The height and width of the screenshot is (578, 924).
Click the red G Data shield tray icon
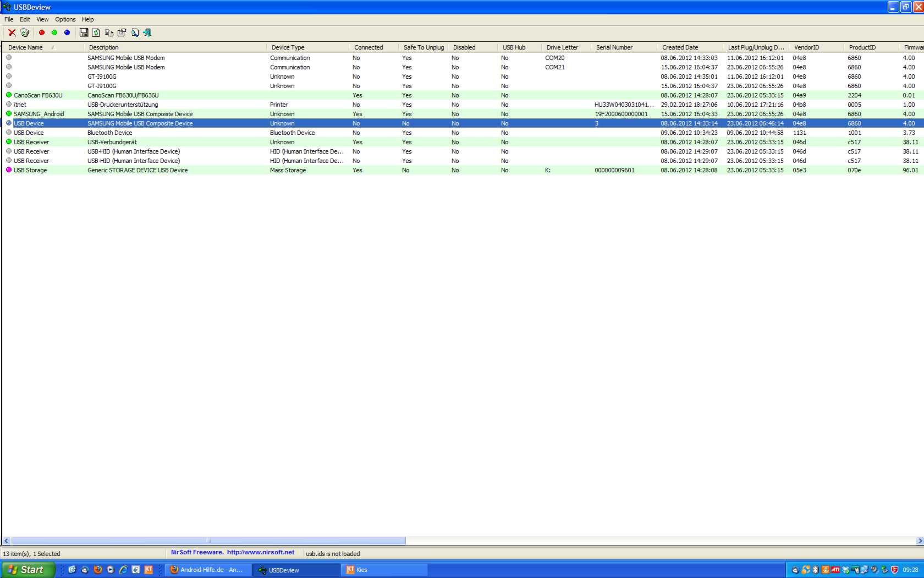(894, 570)
